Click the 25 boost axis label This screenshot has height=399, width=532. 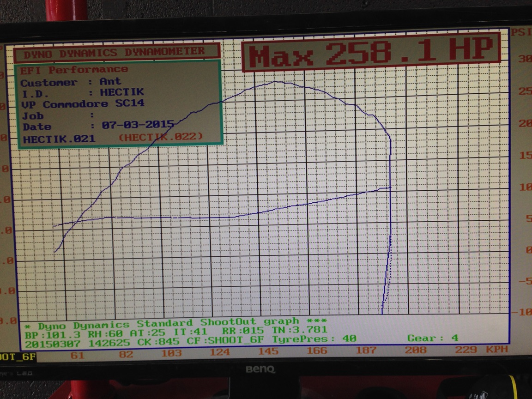[x=525, y=91]
